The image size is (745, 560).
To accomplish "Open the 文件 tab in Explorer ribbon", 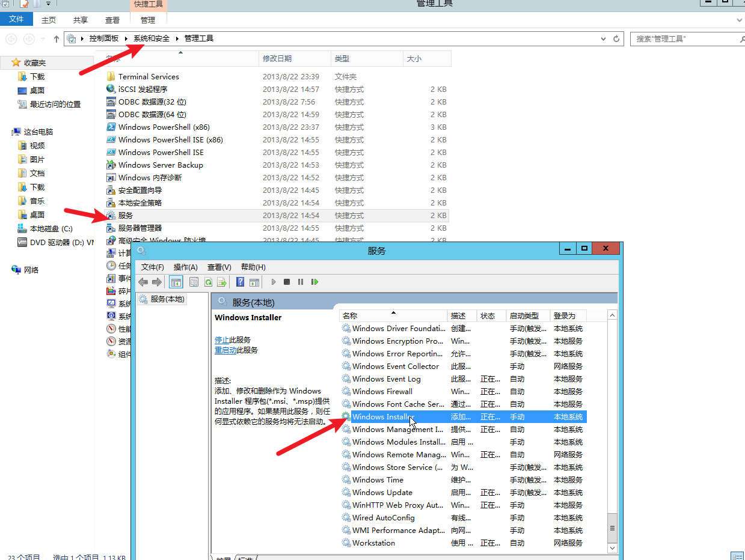I will [x=16, y=19].
